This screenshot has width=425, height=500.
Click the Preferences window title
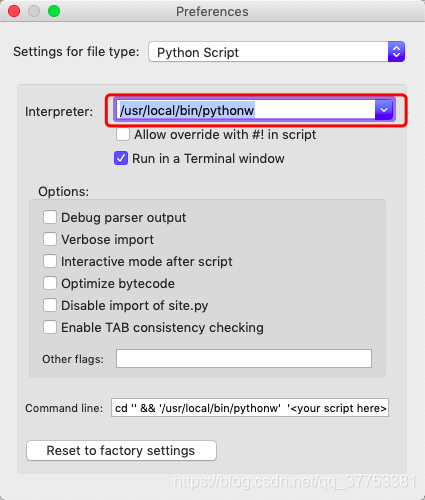[212, 12]
